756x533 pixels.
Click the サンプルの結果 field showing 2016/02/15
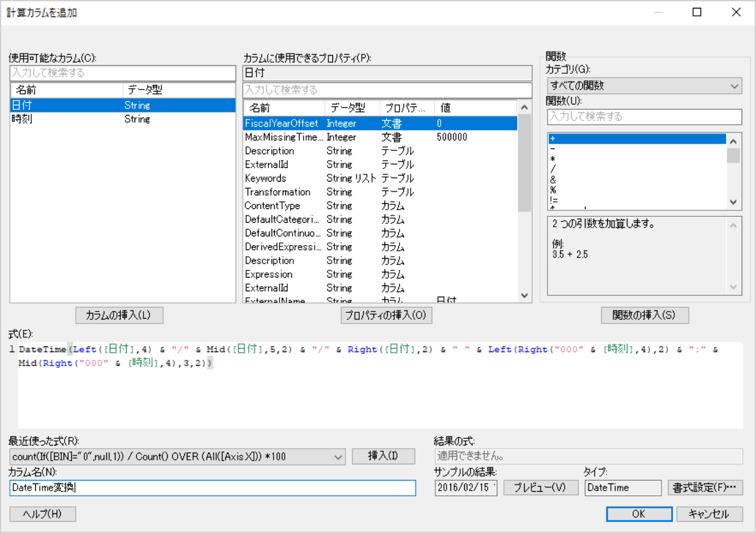click(465, 488)
